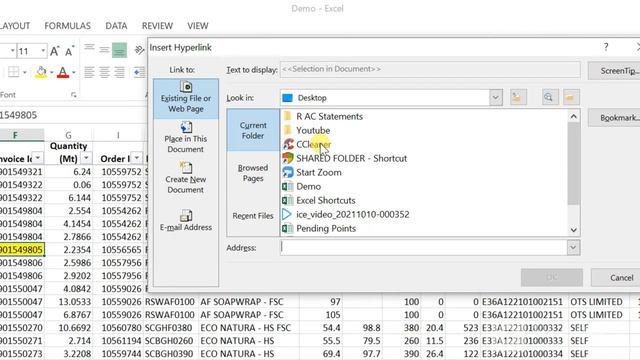
Task: Open Quantity (Mt) filter dropdown
Action: pos(86,158)
